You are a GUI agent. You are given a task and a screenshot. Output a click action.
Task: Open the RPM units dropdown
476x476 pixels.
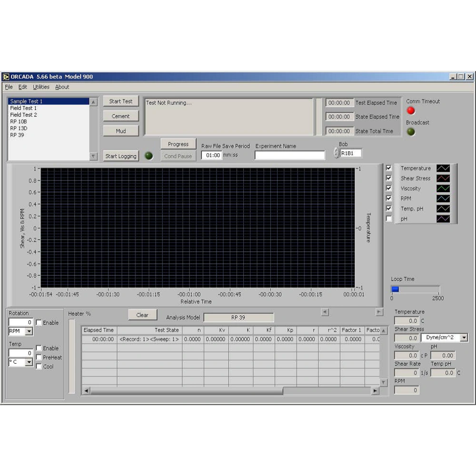tap(29, 331)
